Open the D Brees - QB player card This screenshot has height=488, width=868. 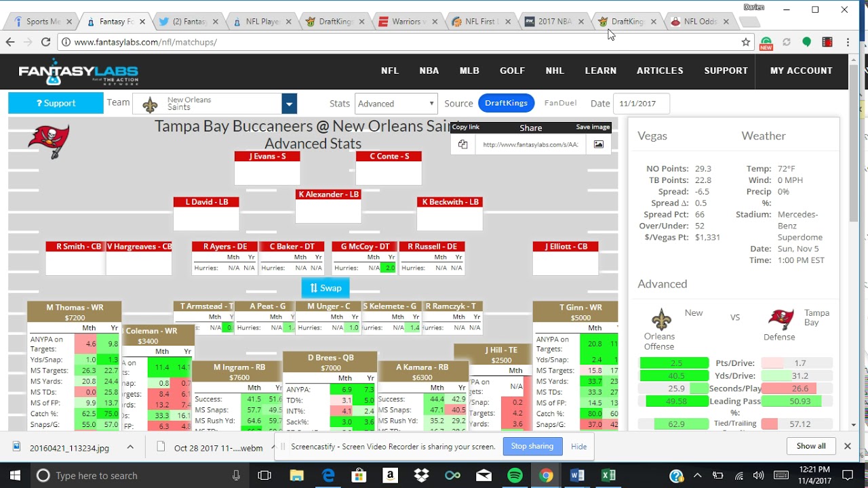point(330,362)
